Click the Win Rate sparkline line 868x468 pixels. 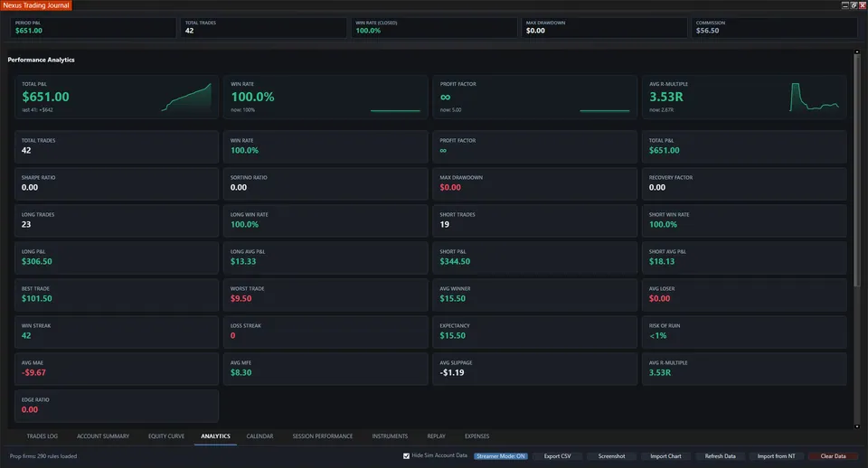[395, 110]
